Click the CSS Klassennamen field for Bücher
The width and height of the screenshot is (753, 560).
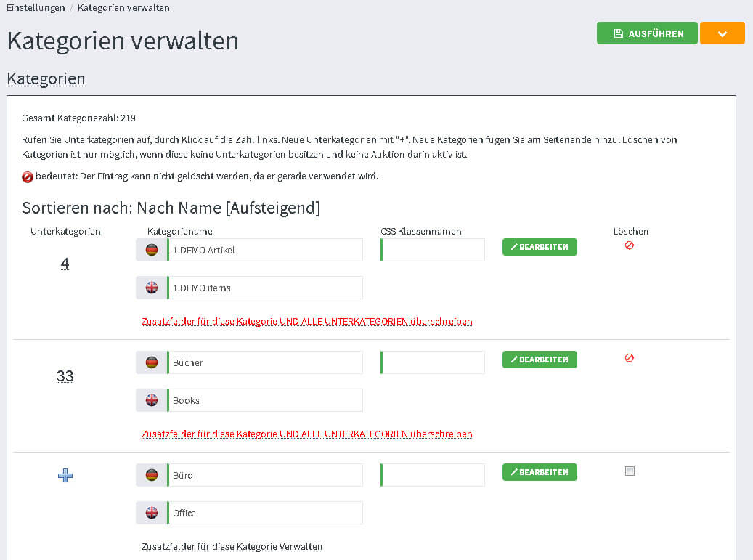point(433,362)
